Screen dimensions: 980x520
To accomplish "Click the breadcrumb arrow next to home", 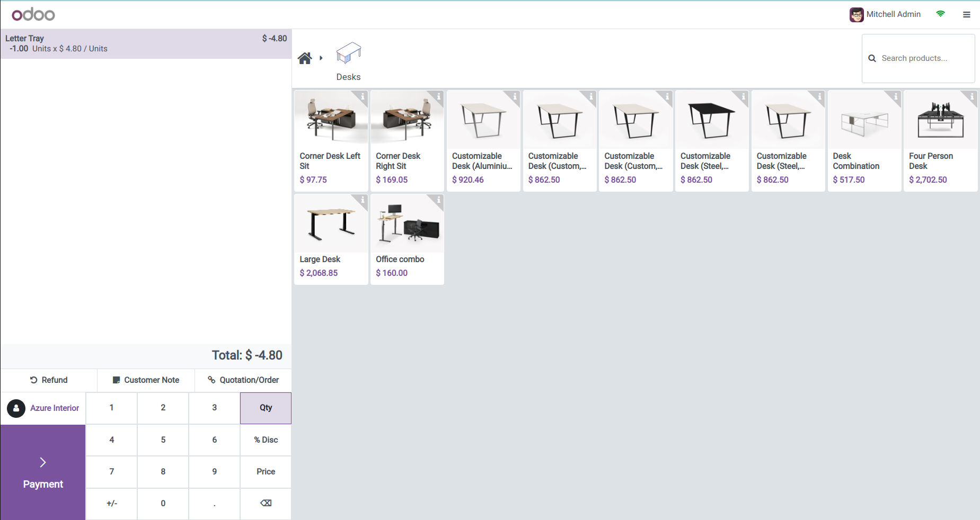I will (321, 58).
